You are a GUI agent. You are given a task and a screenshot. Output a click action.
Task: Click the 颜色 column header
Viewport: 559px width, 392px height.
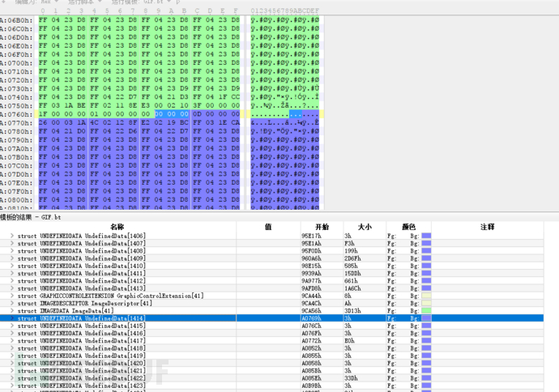409,227
